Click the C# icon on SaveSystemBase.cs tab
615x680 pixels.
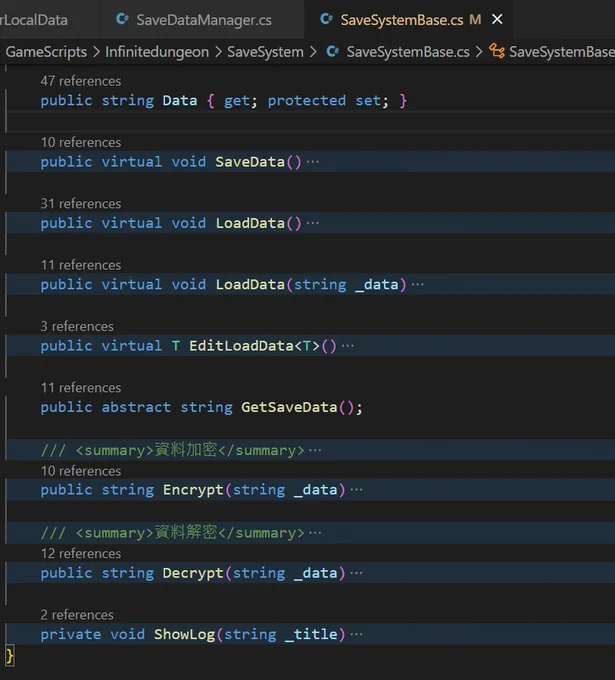coord(326,20)
